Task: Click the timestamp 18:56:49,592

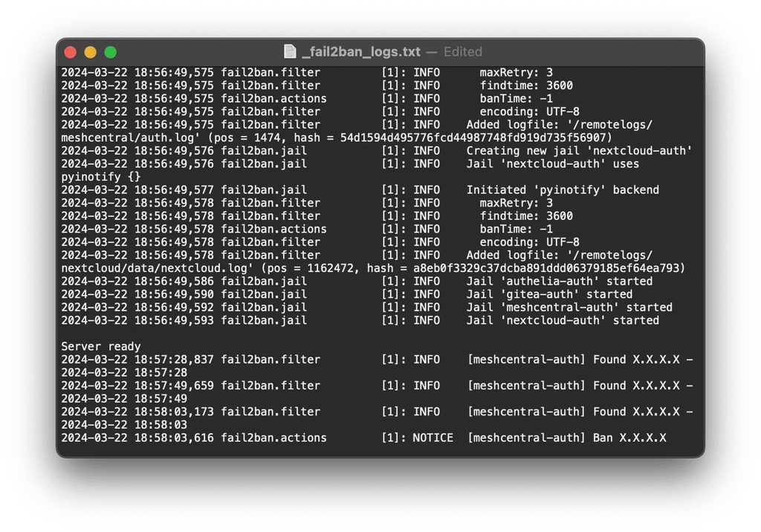Action: coord(174,308)
